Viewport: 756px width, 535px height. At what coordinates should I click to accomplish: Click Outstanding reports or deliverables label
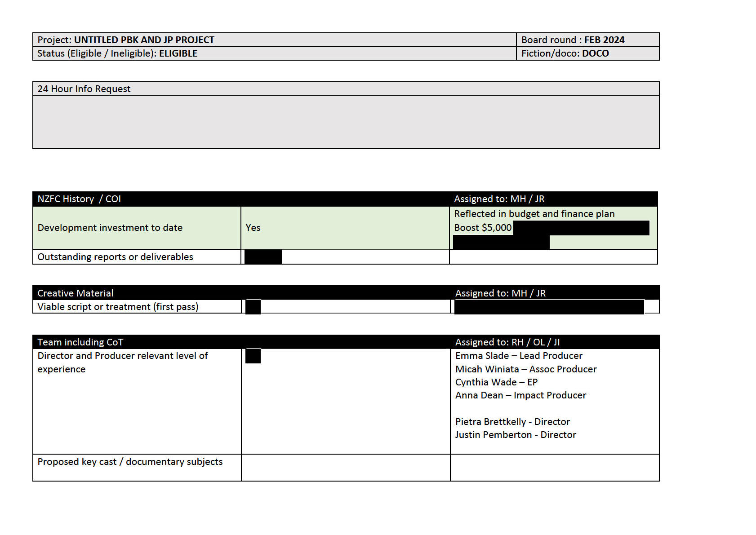(x=116, y=257)
